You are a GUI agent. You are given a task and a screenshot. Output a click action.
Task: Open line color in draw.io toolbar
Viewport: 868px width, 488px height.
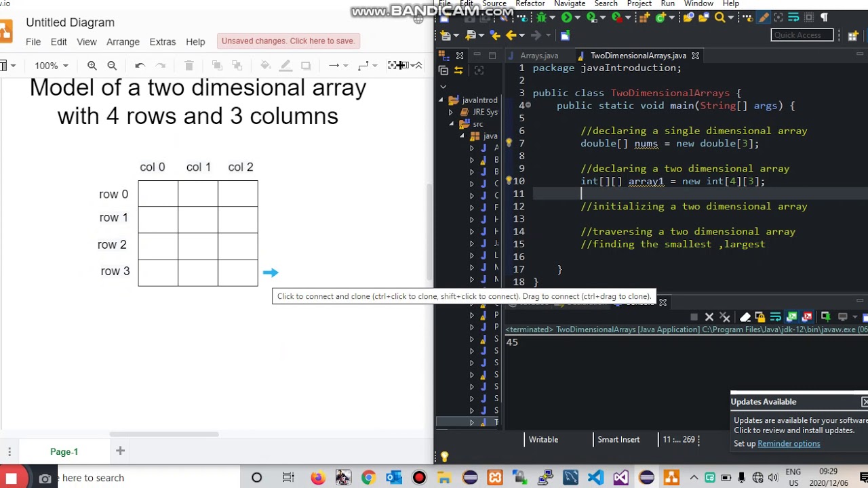285,66
